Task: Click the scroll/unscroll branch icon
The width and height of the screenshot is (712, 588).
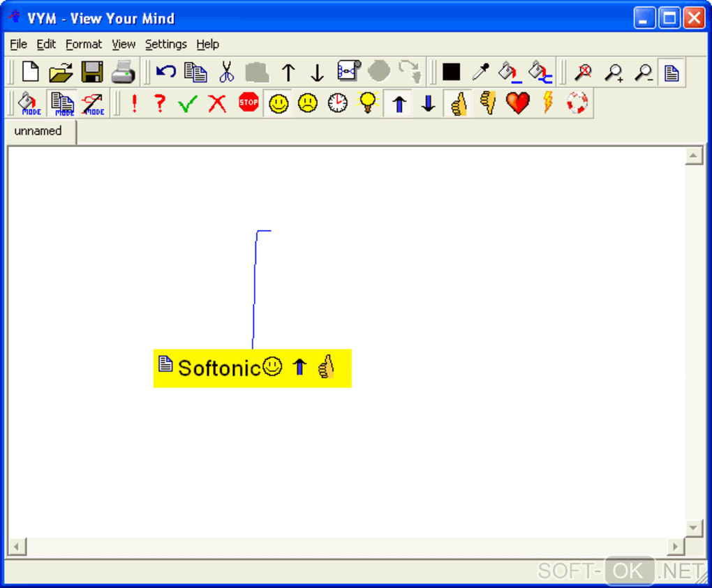Action: click(349, 71)
